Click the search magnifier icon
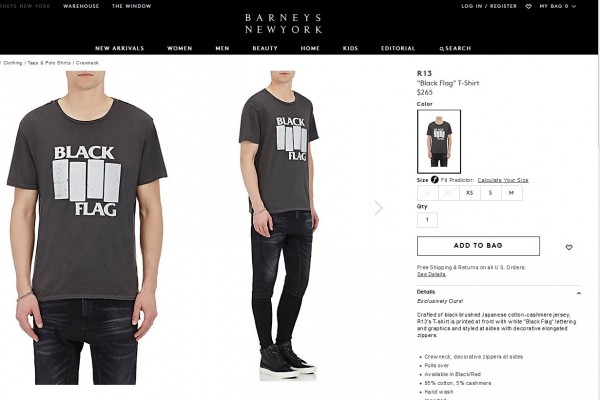The height and width of the screenshot is (400, 600). 442,49
